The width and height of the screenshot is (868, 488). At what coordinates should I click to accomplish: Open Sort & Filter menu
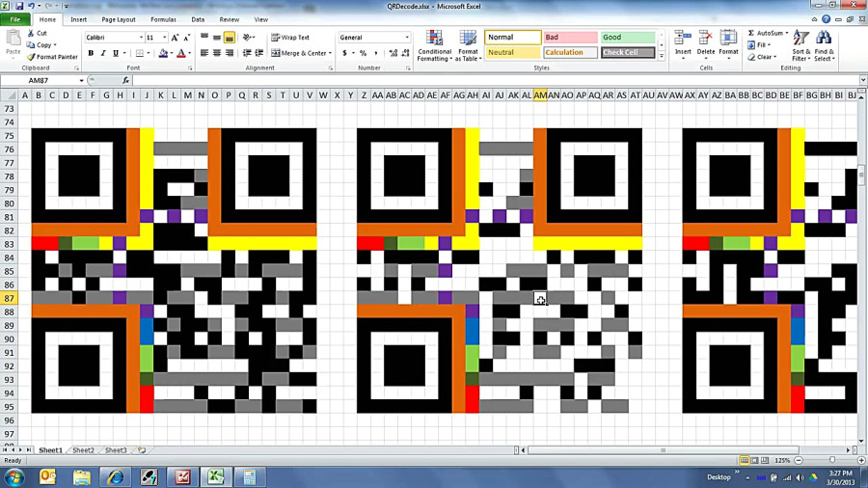(801, 45)
